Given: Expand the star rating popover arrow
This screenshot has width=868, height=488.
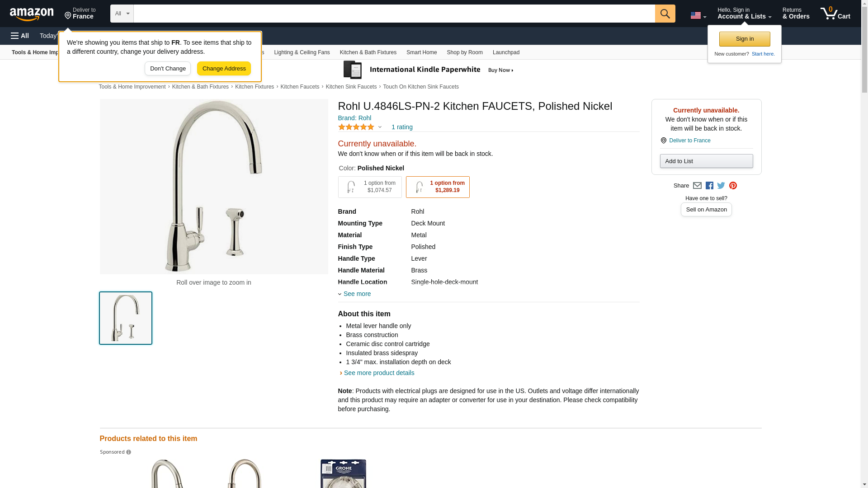Looking at the screenshot, I should point(380,127).
